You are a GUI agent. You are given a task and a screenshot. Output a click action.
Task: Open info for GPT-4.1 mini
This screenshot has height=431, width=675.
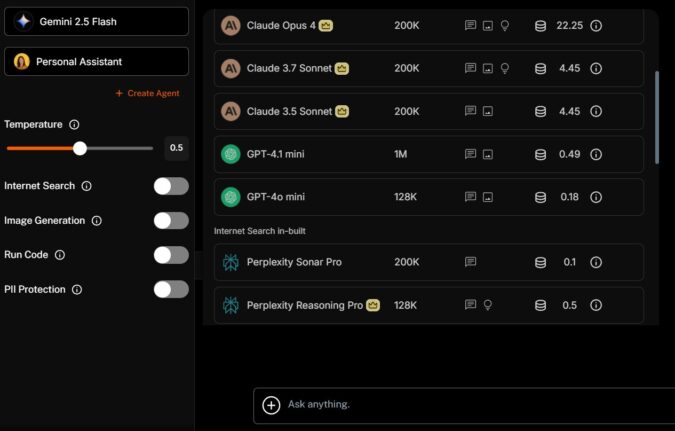tap(596, 154)
